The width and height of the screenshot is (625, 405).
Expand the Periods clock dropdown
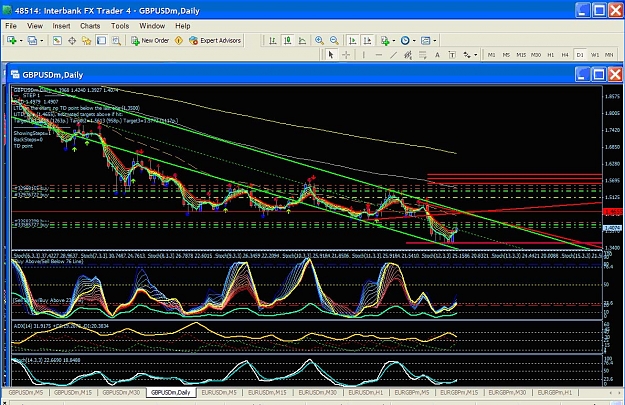click(414, 41)
